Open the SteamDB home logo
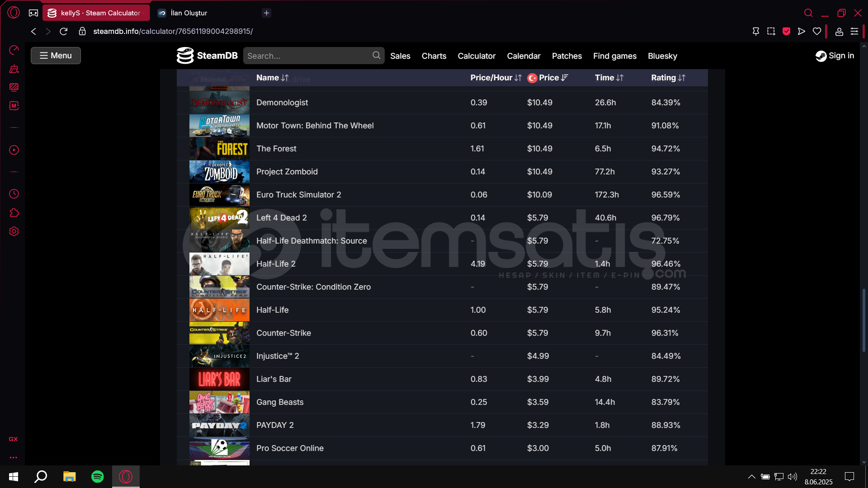Screen dimensions: 868x488 [207, 56]
